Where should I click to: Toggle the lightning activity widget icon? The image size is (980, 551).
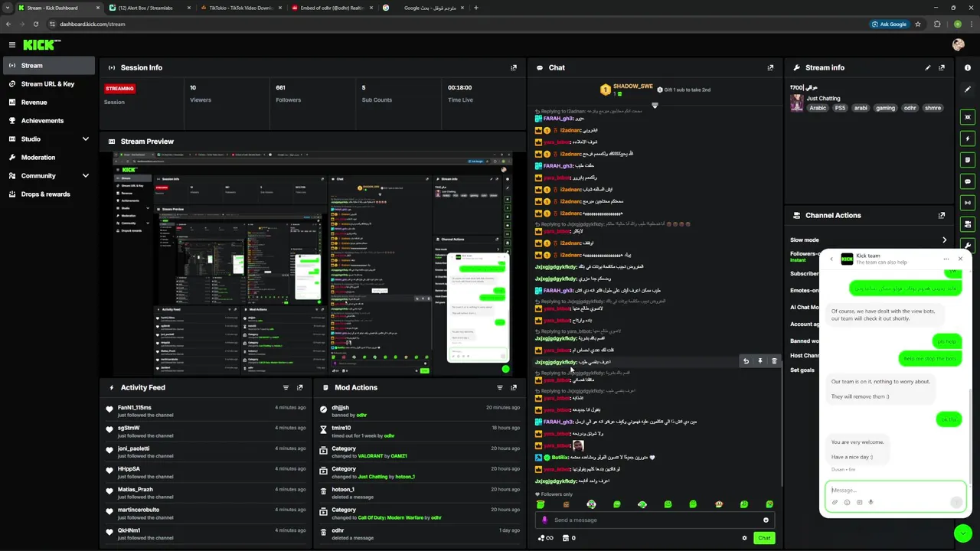tap(968, 139)
